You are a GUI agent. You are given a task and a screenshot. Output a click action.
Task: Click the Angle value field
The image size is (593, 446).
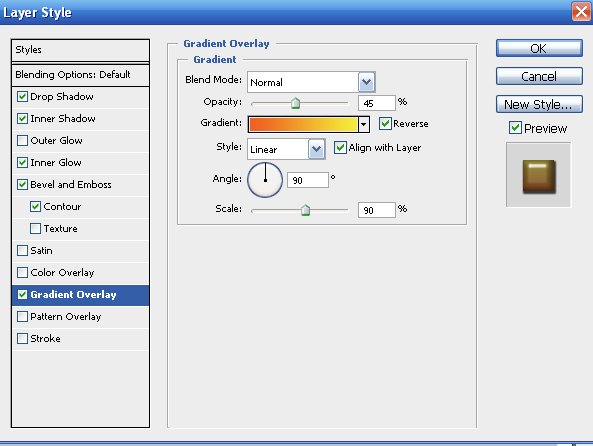pos(308,180)
